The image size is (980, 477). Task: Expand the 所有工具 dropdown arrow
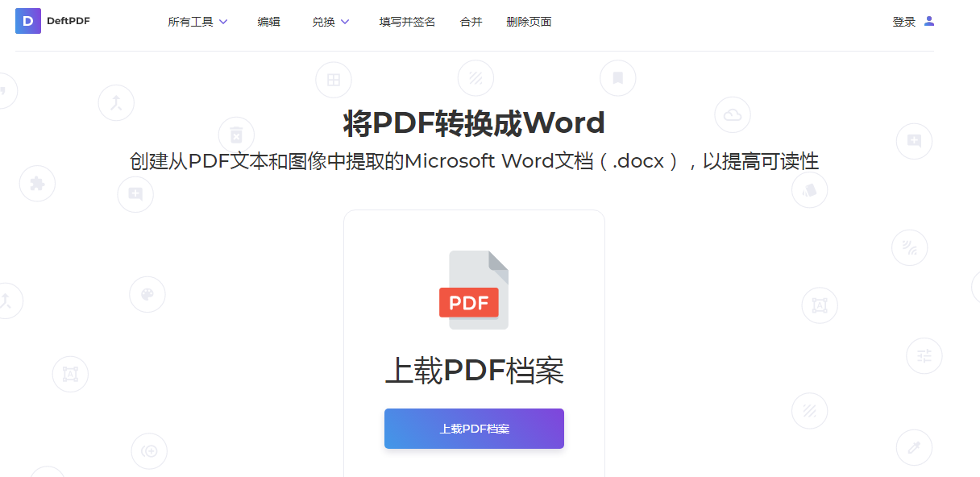(223, 22)
